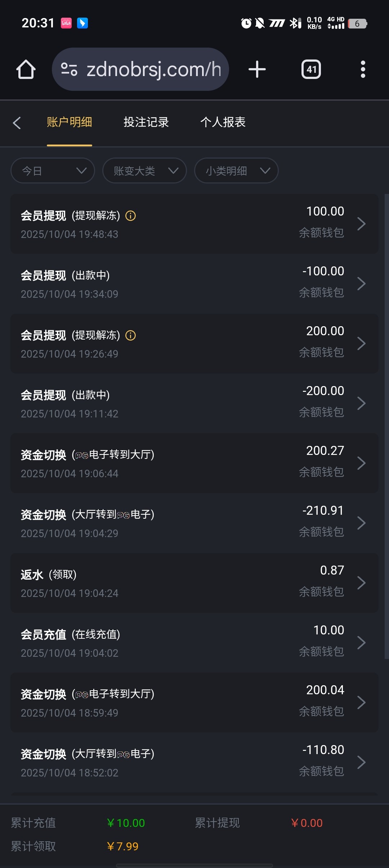The image size is (389, 868).
Task: Open the 小类明细 subcategory dropdown
Action: (x=236, y=170)
